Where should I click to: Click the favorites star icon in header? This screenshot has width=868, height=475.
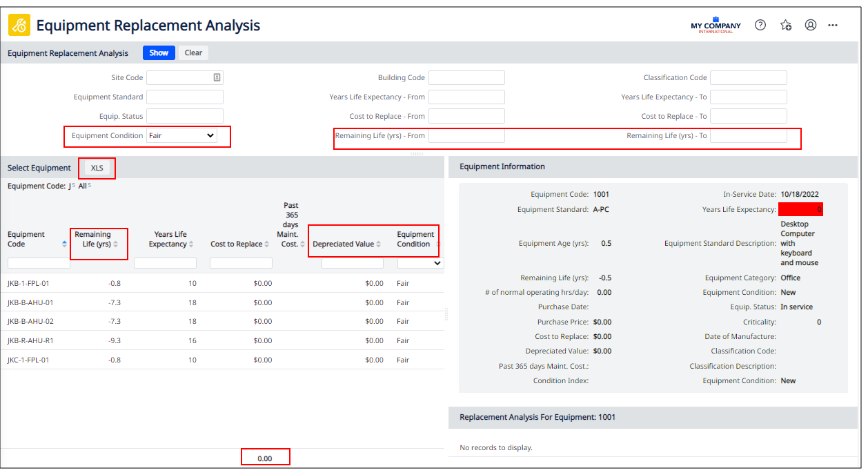[786, 25]
